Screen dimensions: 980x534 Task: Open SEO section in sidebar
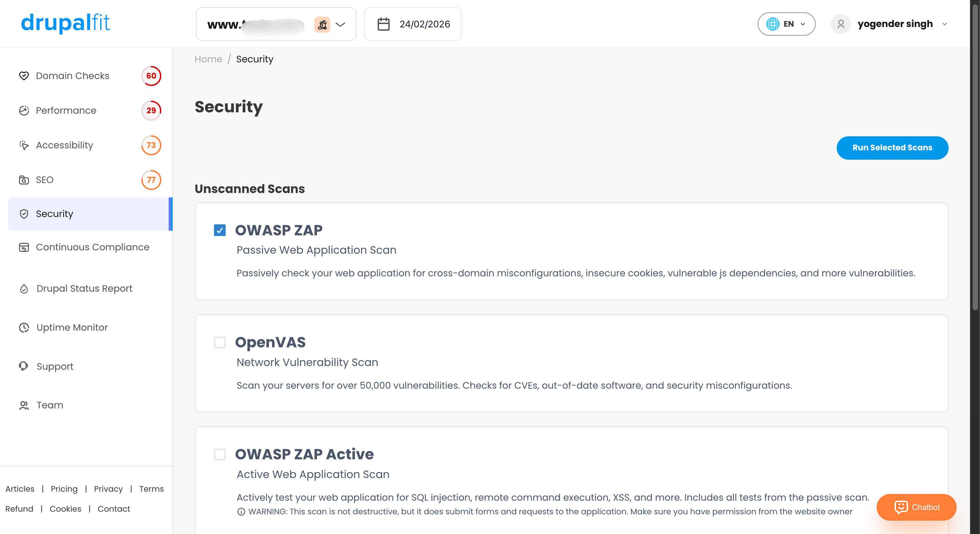click(45, 180)
